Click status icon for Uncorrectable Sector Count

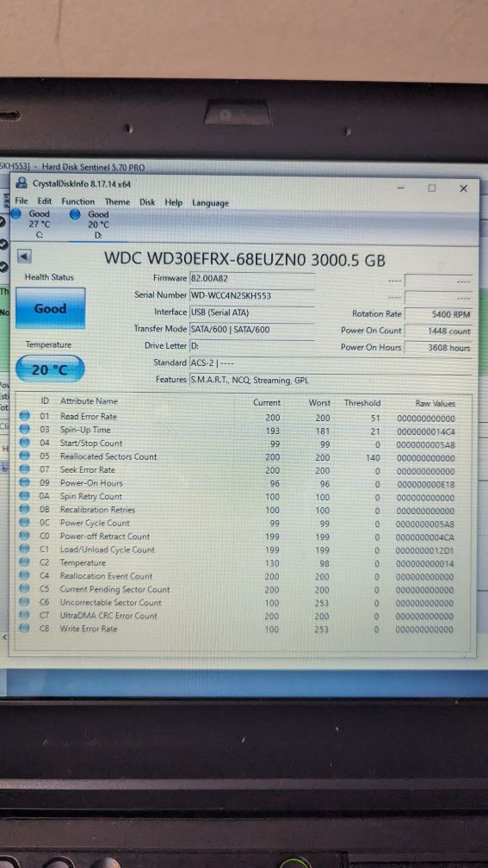pos(25,602)
